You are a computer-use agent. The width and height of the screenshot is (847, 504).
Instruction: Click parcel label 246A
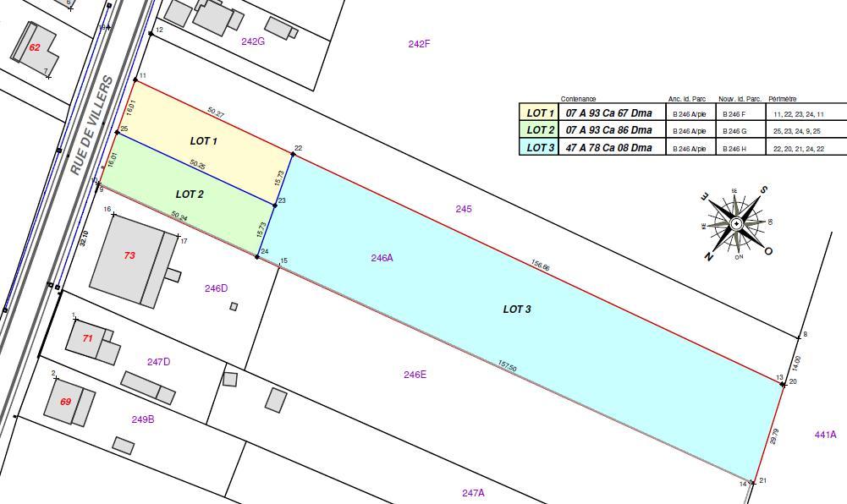click(382, 258)
